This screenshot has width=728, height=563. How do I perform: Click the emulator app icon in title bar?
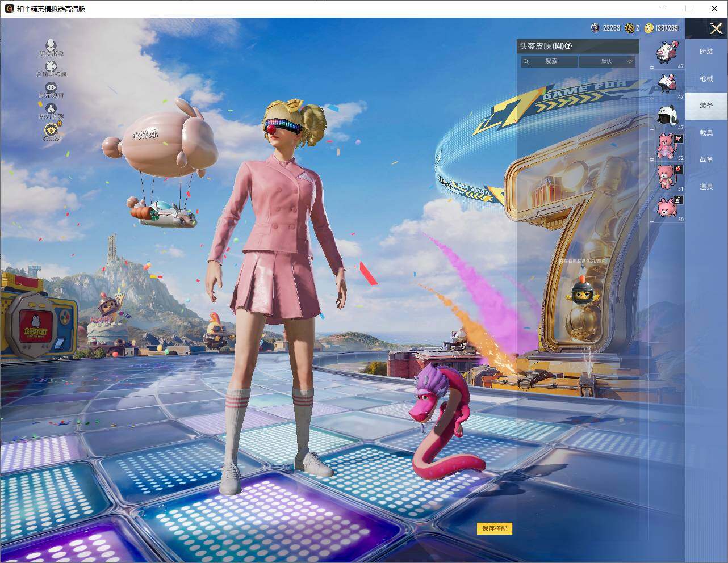tap(10, 9)
